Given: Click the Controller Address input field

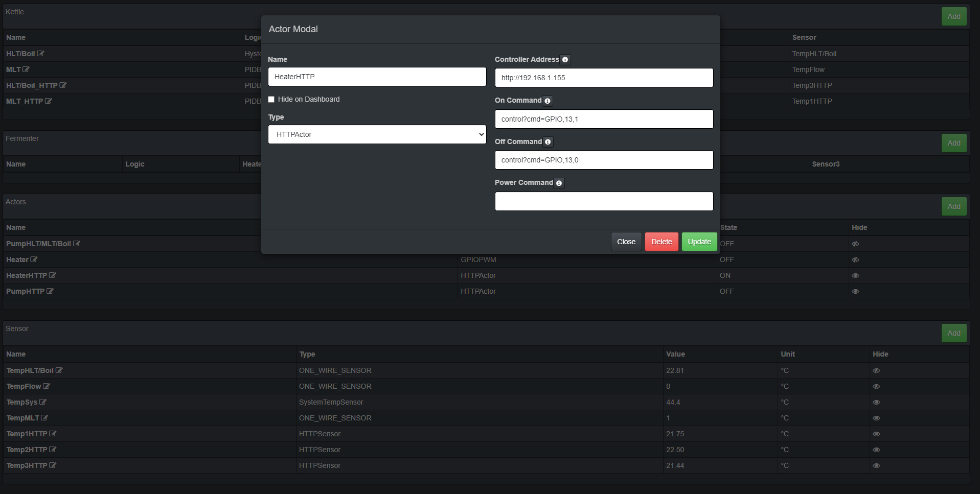Looking at the screenshot, I should pos(604,78).
